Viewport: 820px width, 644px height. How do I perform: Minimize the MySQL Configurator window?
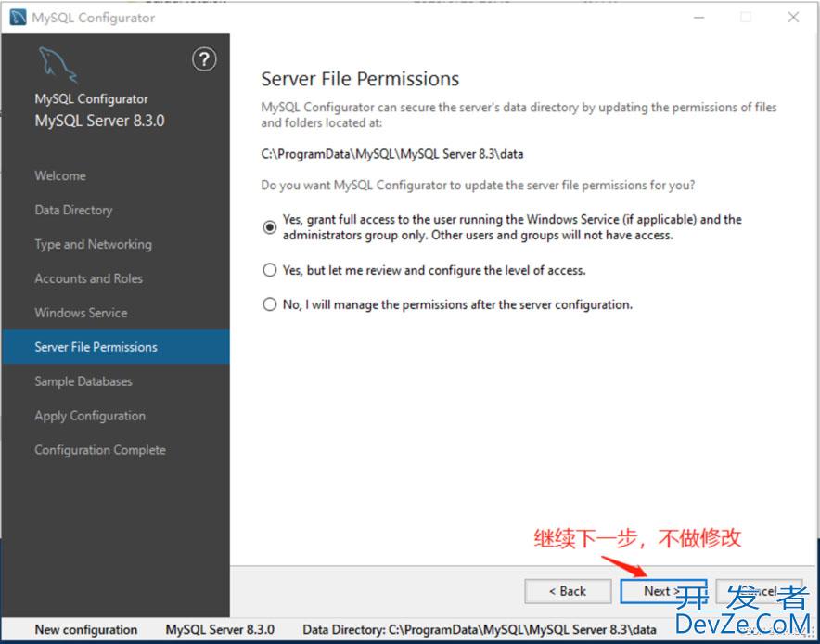tap(699, 18)
